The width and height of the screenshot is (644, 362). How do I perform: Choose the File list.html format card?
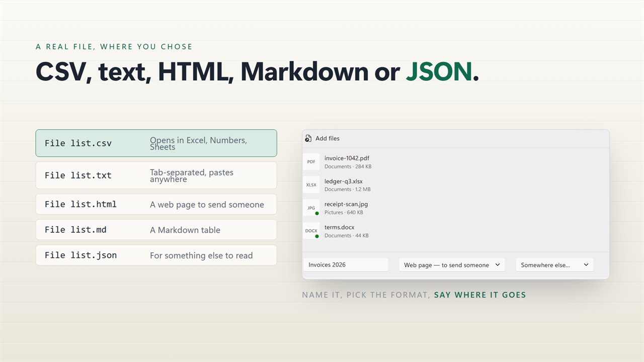pyautogui.click(x=156, y=204)
